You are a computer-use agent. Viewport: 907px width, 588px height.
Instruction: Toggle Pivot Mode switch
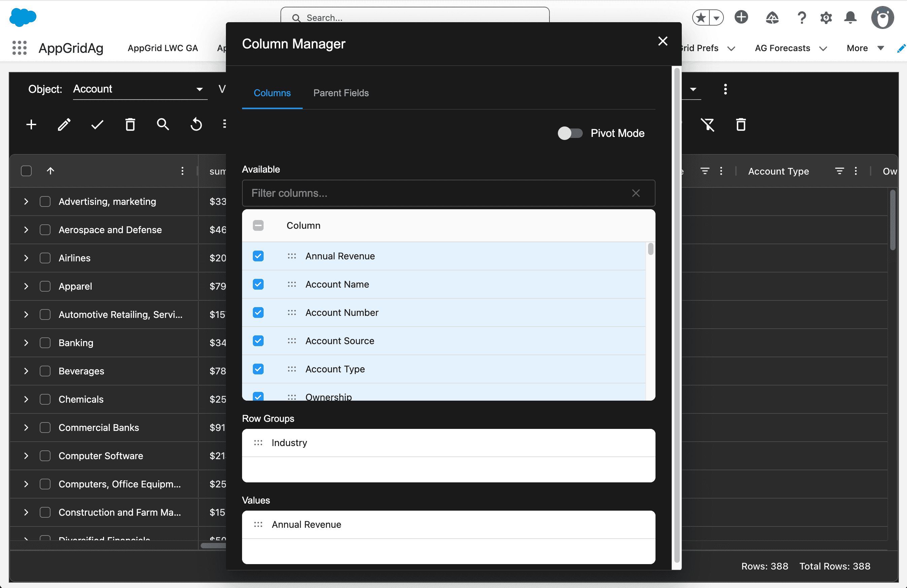[570, 133]
